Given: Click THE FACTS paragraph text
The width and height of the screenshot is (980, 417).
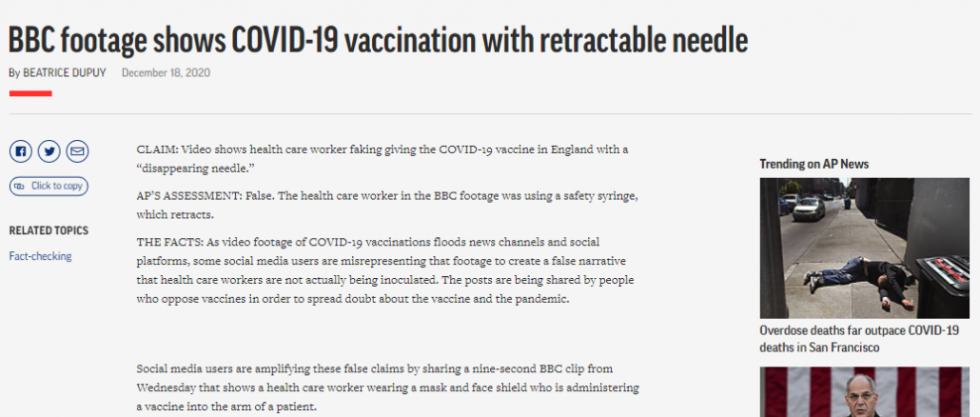Looking at the screenshot, I should 385,270.
